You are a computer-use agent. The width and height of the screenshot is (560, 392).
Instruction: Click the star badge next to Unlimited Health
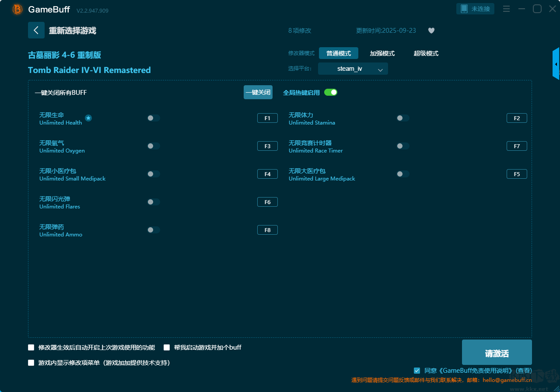(88, 118)
